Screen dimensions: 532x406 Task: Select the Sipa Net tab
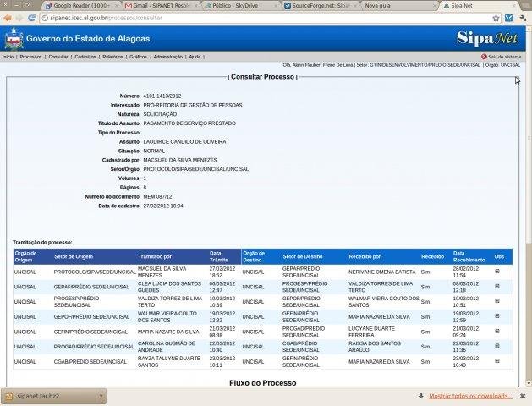pos(480,6)
